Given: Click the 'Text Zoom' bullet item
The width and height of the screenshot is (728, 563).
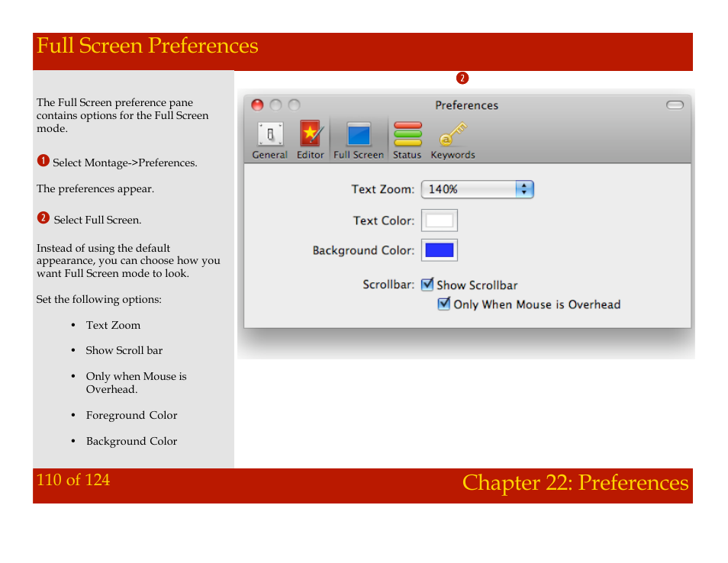Looking at the screenshot, I should [113, 325].
